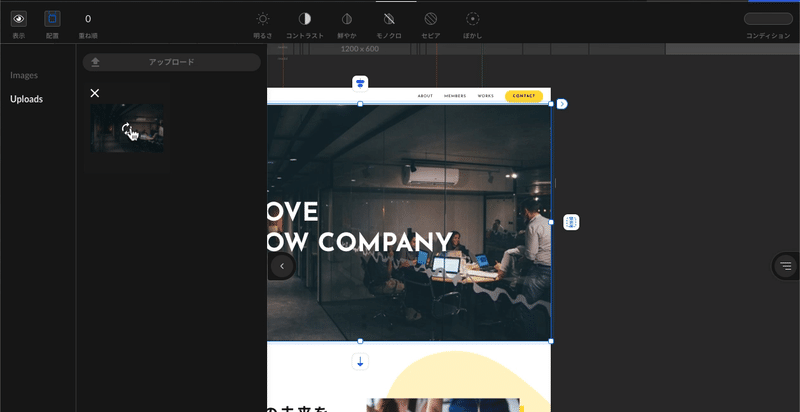Screen dimensions: 800x412
Task: Select the Uploads tab
Action: (27, 99)
